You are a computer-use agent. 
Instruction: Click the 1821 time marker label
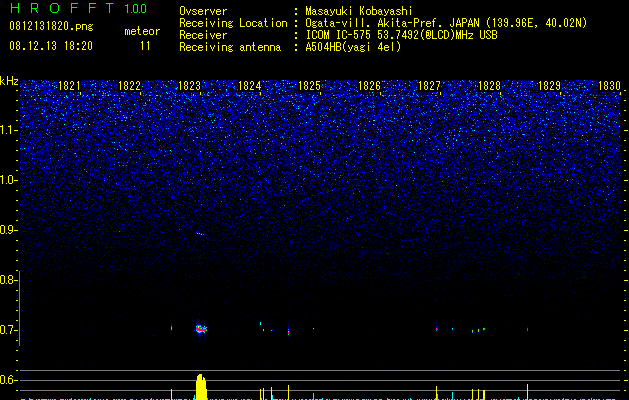[x=69, y=86]
